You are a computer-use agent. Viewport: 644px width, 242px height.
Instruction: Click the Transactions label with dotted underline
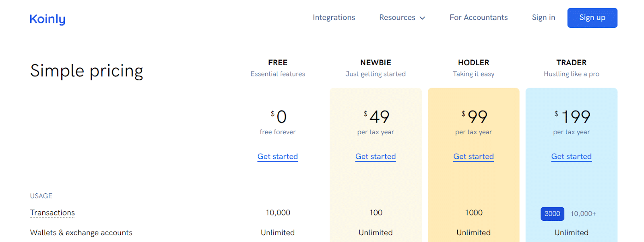(x=52, y=213)
